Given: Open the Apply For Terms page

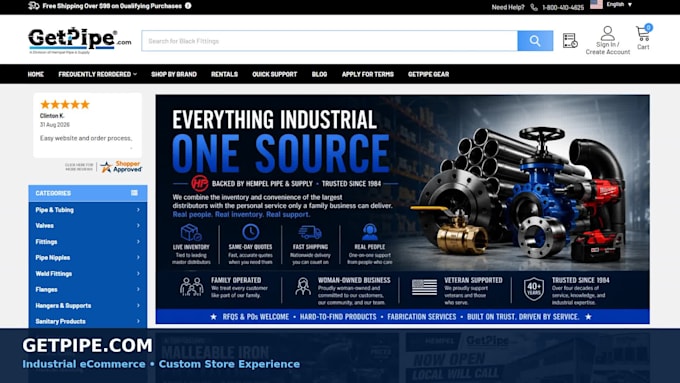Looking at the screenshot, I should tap(368, 74).
